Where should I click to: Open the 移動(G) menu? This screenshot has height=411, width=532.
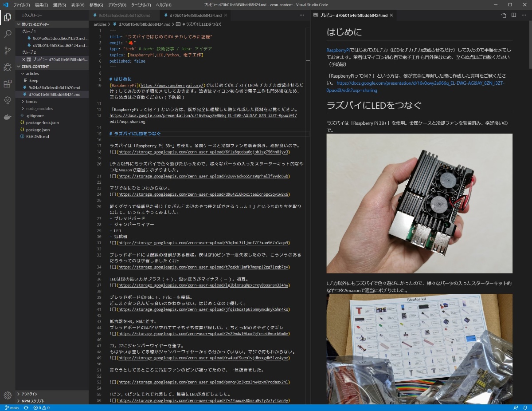coord(96,4)
